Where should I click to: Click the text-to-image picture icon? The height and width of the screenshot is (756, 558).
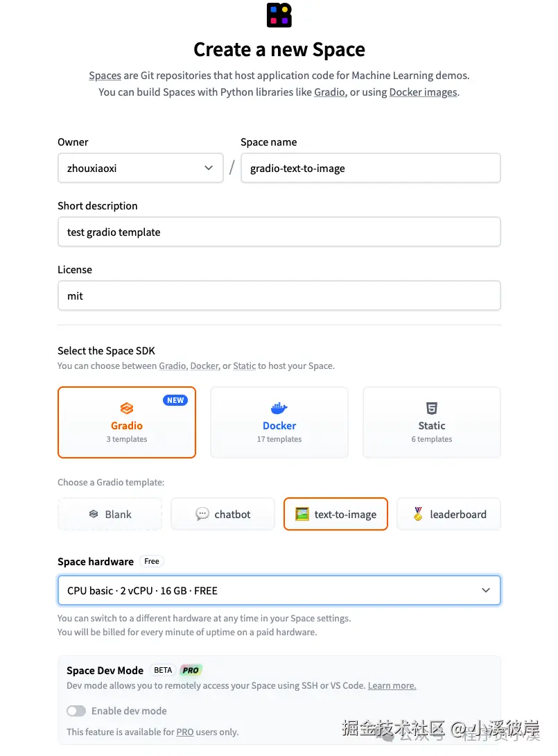point(302,514)
